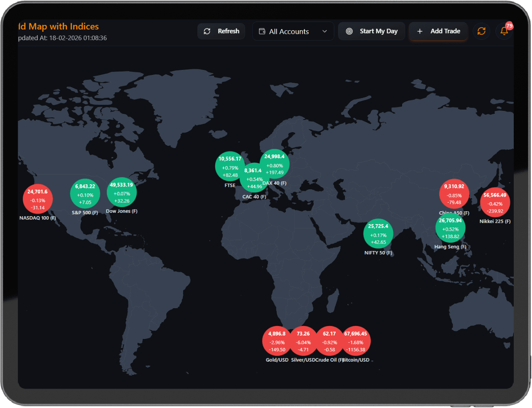Open the DAX 40 index bubble
The image size is (532, 408).
pos(275,163)
